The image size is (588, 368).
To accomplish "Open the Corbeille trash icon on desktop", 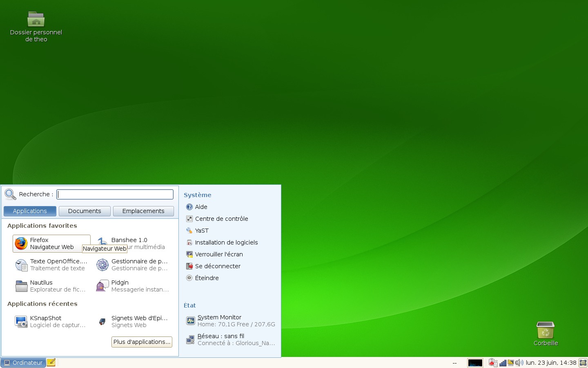I will 546,334.
